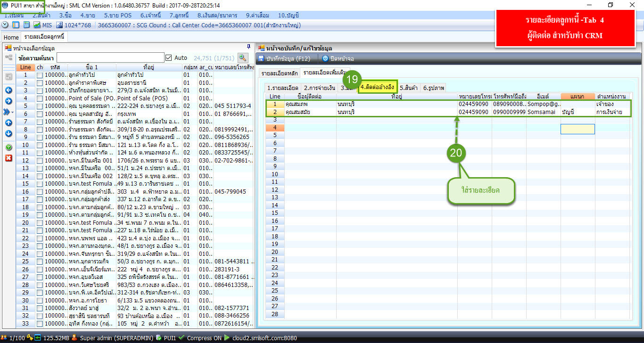The width and height of the screenshot is (644, 343).
Task: Click the 125.52MB memory status
Action: click(x=56, y=338)
